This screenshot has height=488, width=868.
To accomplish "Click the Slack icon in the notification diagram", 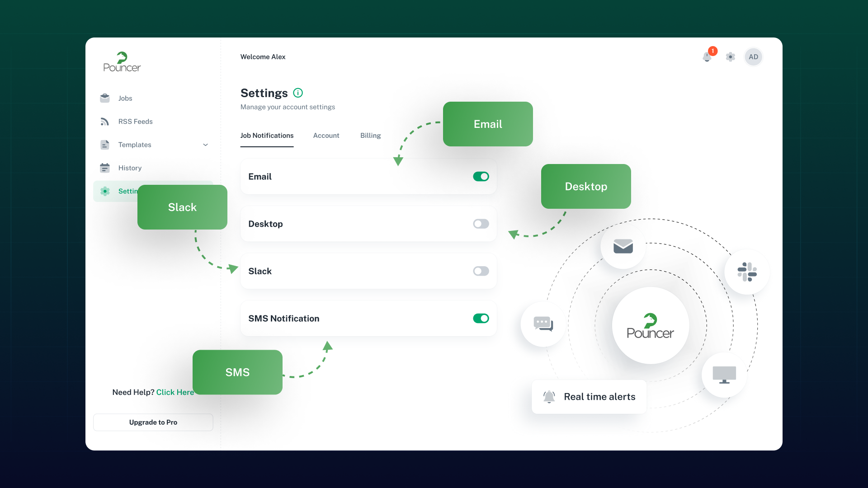I will 746,272.
